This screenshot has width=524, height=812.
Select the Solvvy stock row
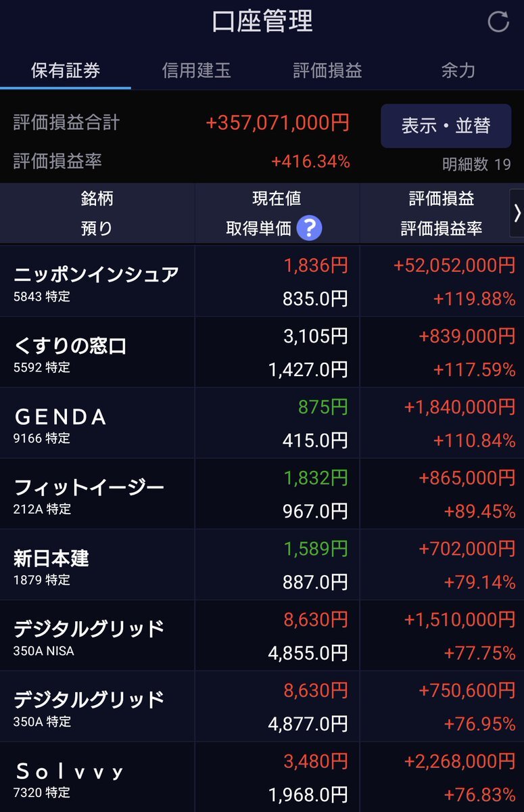(262, 777)
